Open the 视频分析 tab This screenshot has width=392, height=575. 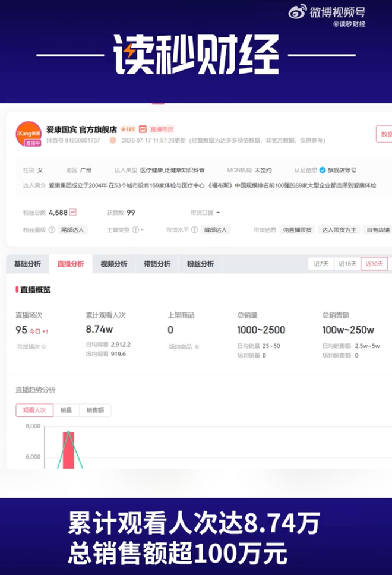(x=113, y=264)
